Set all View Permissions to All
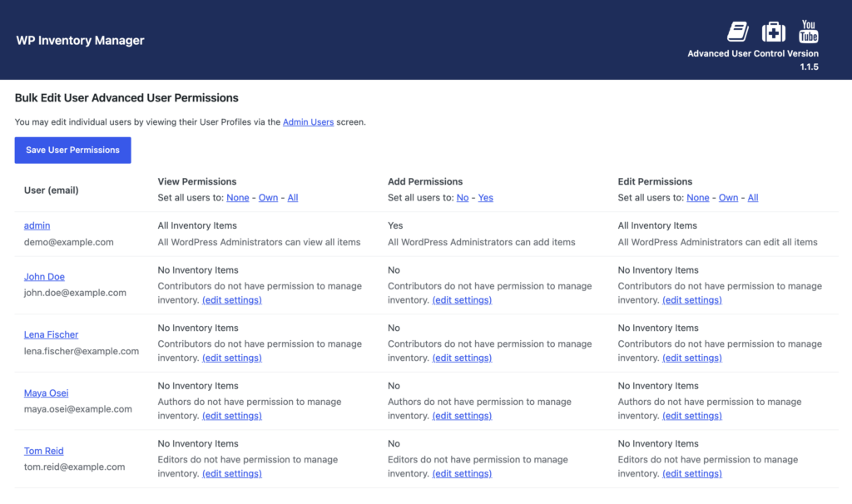 coord(292,198)
